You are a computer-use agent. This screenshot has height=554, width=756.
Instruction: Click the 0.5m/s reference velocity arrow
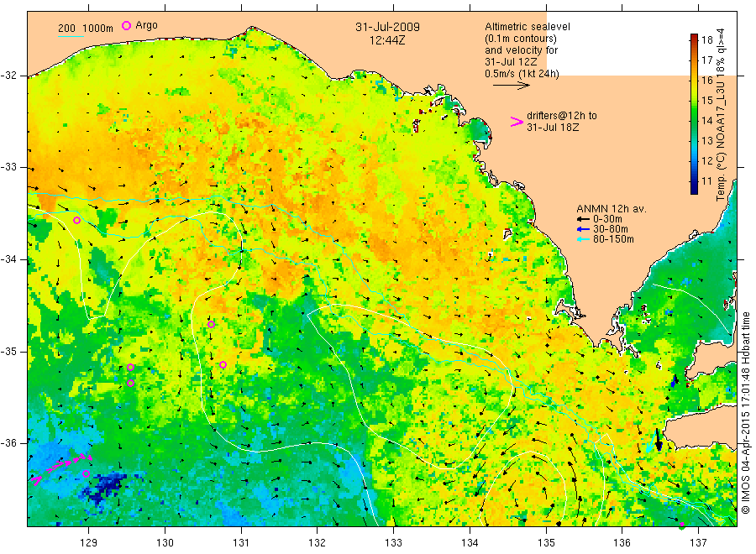511,86
